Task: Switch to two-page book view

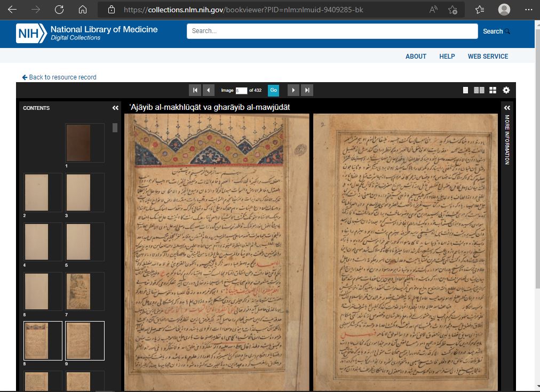Action: [479, 90]
